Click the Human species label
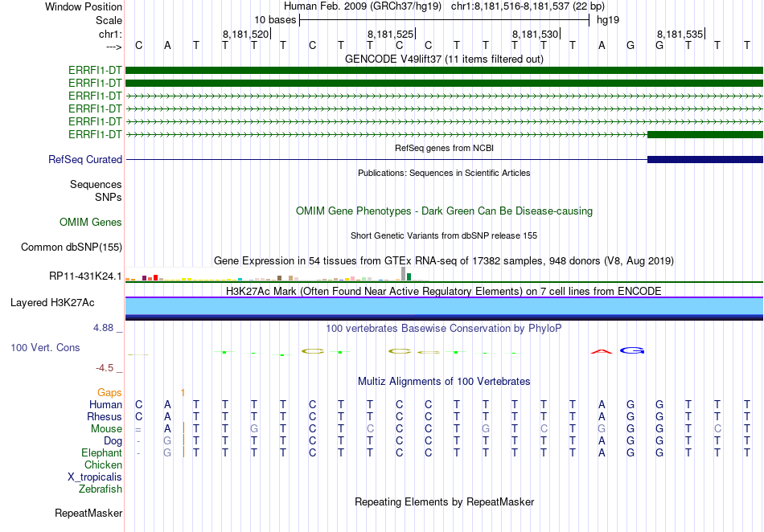The height and width of the screenshot is (532, 764). click(x=105, y=404)
